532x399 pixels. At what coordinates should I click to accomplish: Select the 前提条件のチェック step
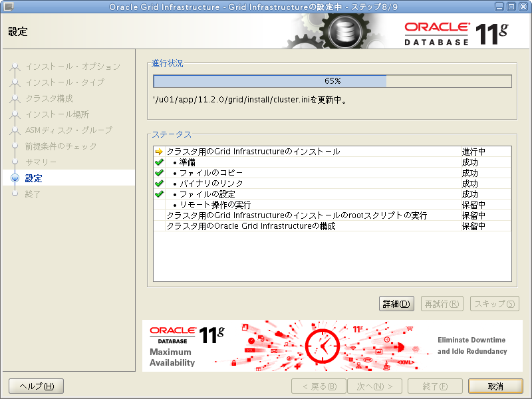(61, 146)
